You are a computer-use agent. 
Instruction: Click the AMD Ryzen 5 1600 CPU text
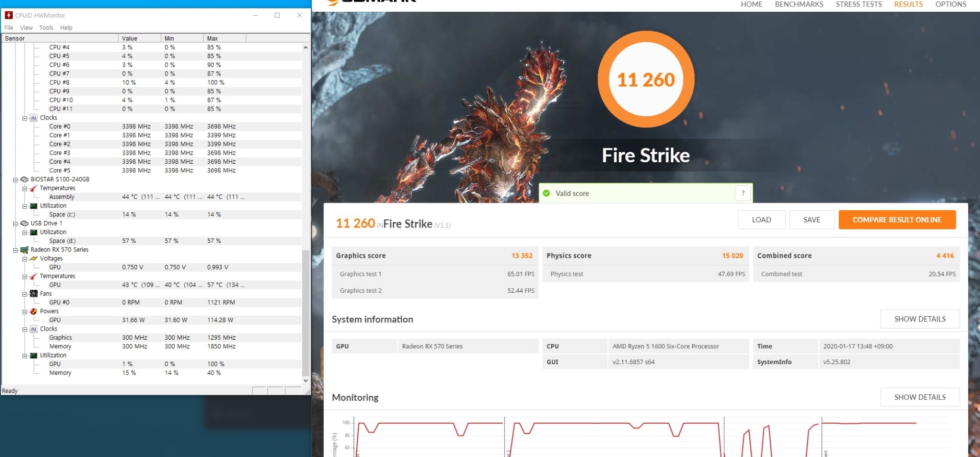[x=666, y=346]
